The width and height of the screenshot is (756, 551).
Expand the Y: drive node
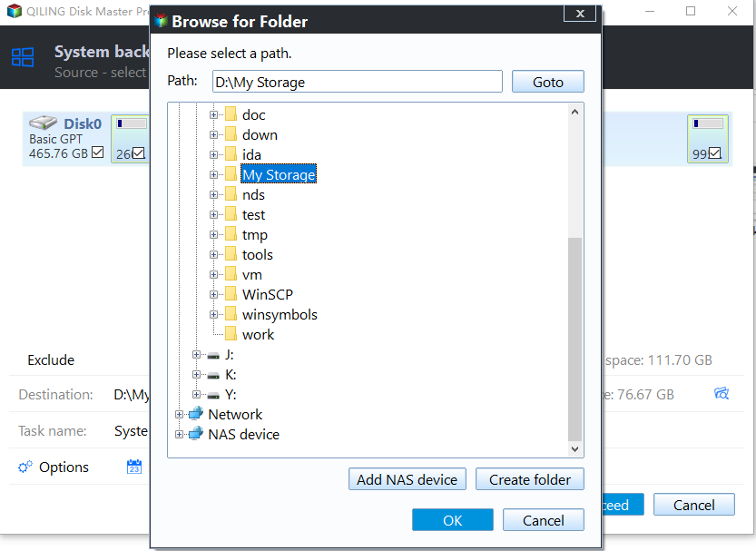coord(196,395)
